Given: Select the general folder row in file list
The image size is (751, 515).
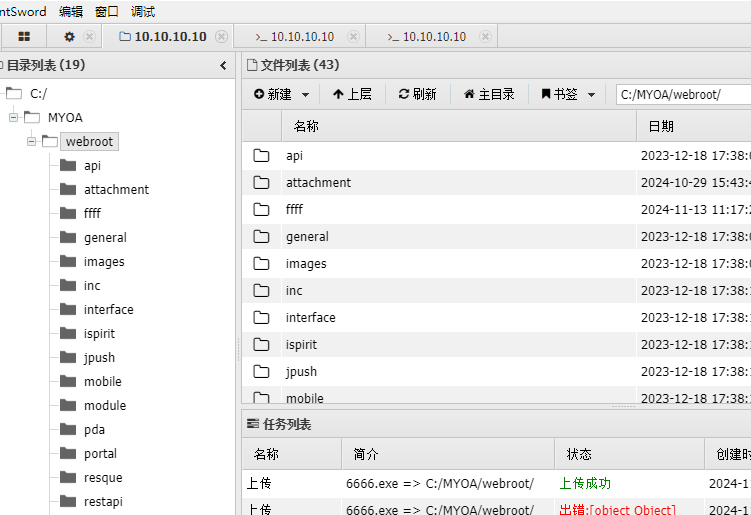Looking at the screenshot, I should tap(307, 237).
